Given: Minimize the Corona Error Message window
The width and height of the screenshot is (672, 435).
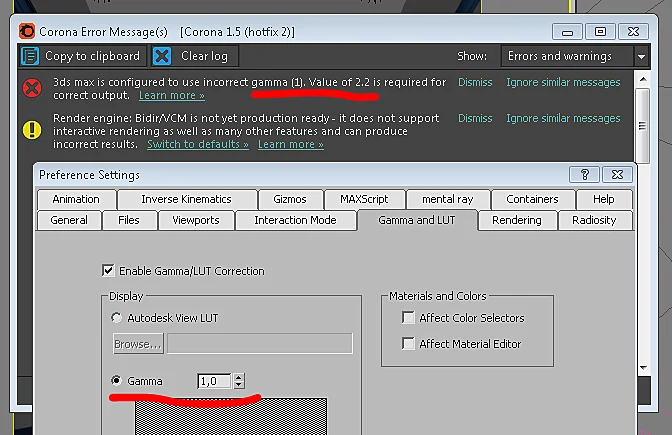Looking at the screenshot, I should (x=567, y=32).
